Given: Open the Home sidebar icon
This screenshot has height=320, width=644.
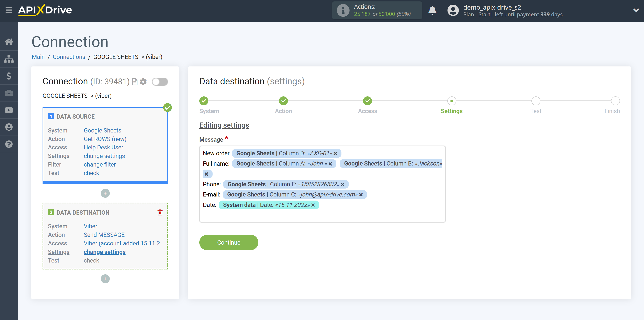Looking at the screenshot, I should click(9, 42).
